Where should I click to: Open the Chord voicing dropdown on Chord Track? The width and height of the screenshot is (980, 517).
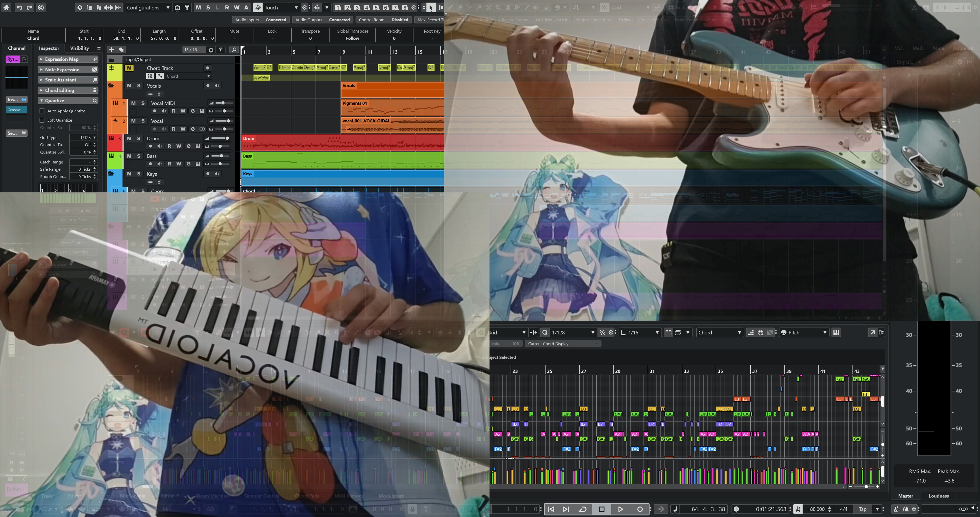tap(188, 77)
